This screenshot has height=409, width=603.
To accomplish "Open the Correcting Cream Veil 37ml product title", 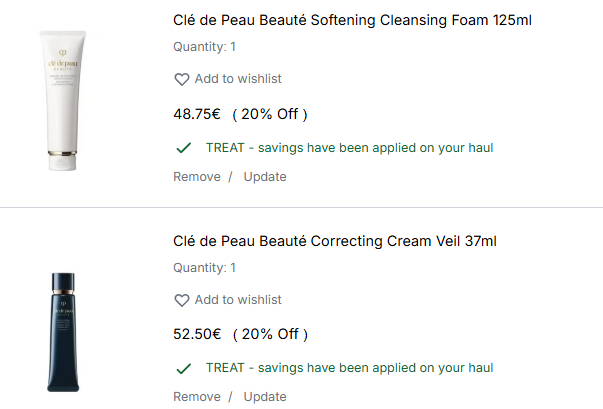I will (335, 241).
